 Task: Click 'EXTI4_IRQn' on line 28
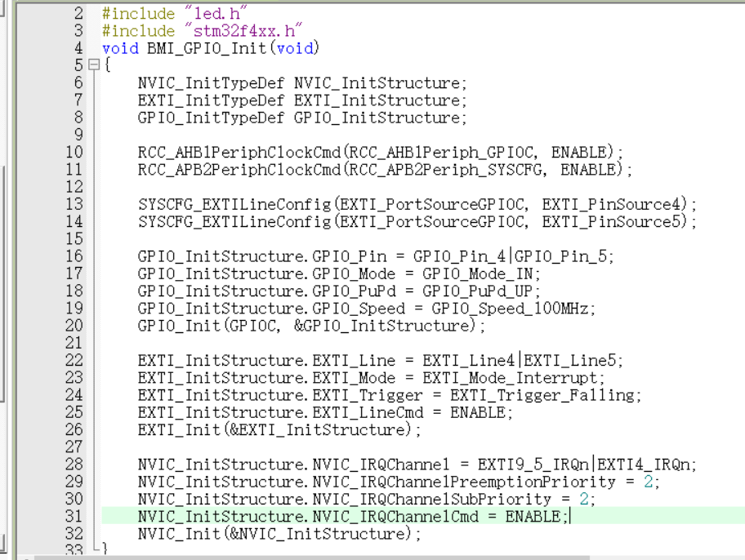pyautogui.click(x=644, y=464)
